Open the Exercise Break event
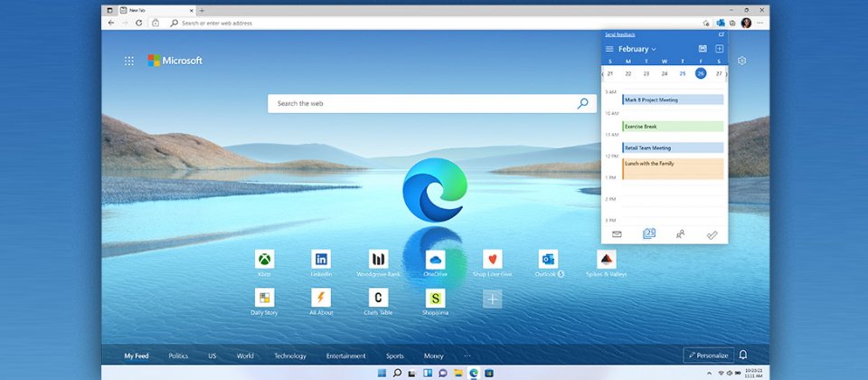Image resolution: width=868 pixels, height=380 pixels. pyautogui.click(x=673, y=127)
